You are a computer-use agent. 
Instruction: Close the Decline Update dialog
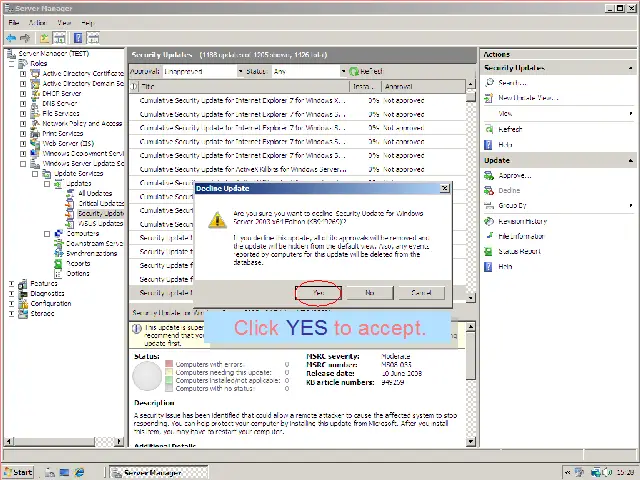click(x=445, y=188)
